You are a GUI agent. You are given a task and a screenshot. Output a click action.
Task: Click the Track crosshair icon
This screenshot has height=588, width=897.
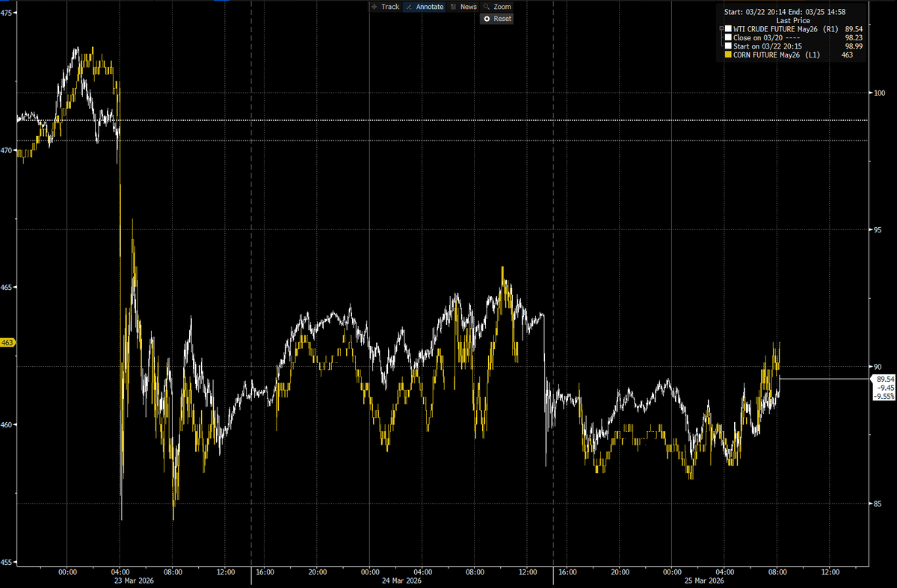pyautogui.click(x=374, y=7)
